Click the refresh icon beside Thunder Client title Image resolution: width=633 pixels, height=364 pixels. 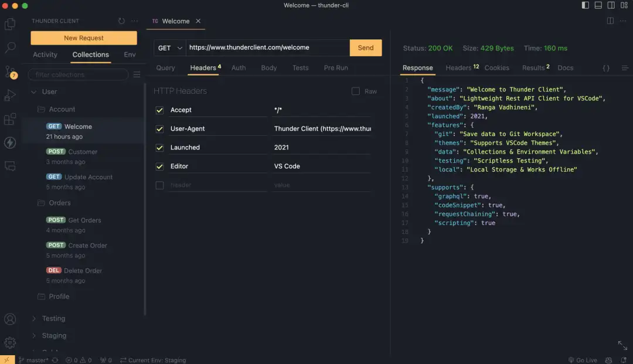[121, 21]
